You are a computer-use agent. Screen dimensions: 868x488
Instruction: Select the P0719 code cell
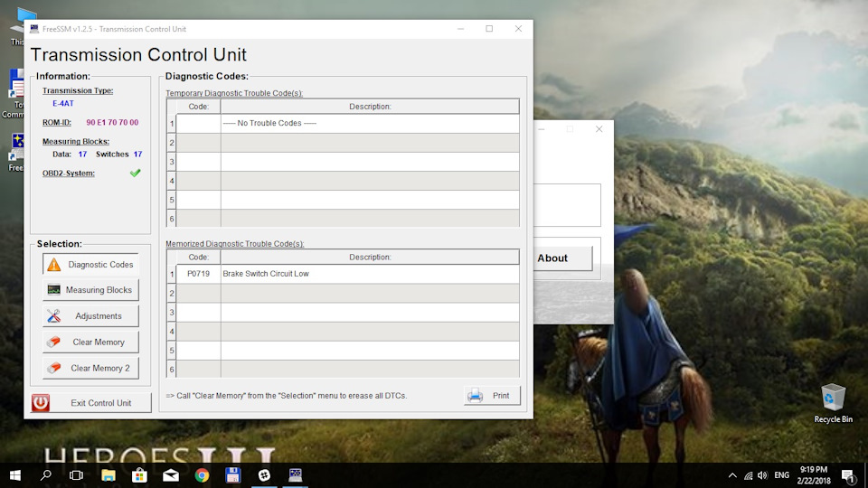coord(198,273)
